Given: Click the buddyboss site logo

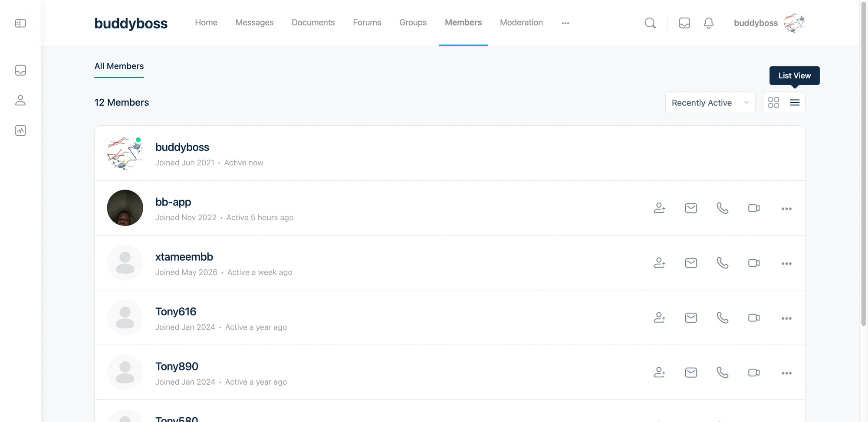Looking at the screenshot, I should point(131,23).
